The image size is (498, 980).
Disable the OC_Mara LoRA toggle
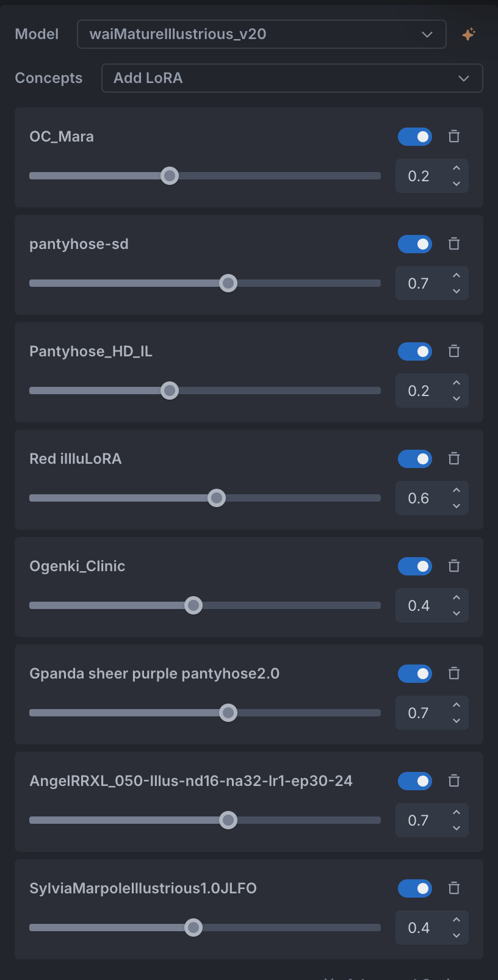(415, 137)
